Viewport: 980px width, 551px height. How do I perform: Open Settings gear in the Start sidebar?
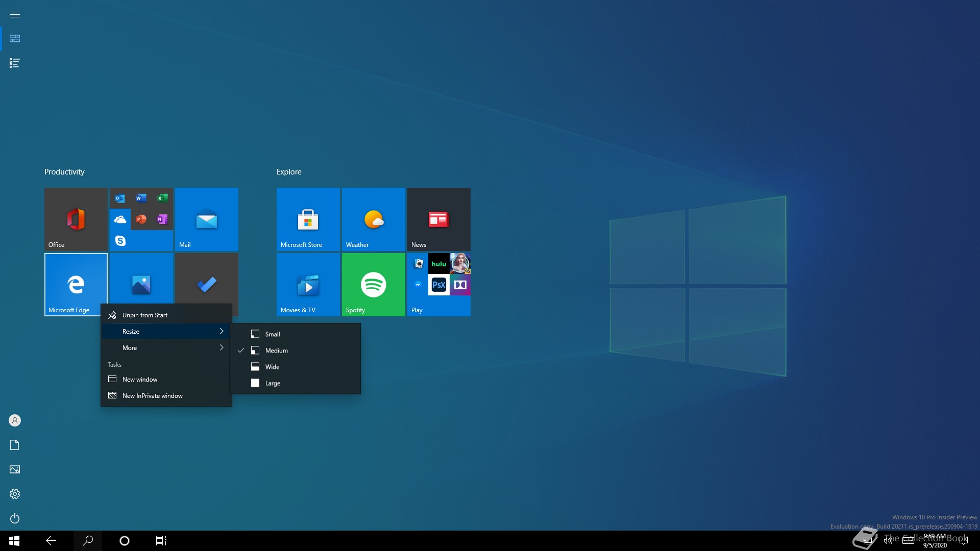click(15, 494)
